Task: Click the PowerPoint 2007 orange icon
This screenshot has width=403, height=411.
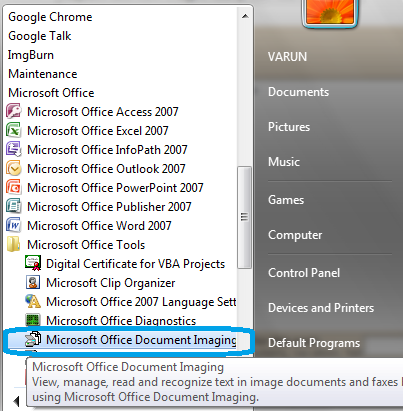Action: pyautogui.click(x=13, y=187)
